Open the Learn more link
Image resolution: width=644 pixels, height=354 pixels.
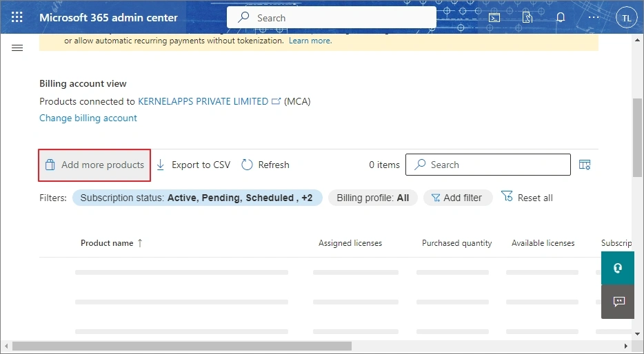(310, 41)
